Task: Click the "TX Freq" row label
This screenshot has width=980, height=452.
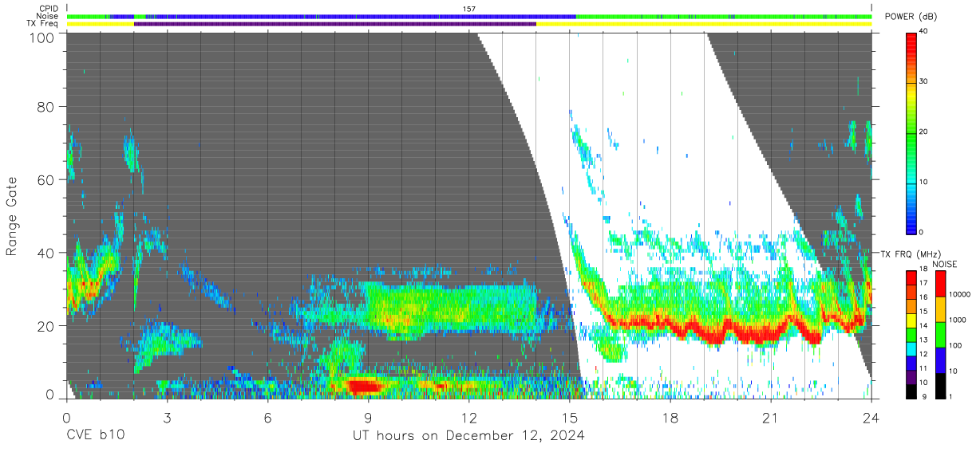Action: tap(42, 24)
